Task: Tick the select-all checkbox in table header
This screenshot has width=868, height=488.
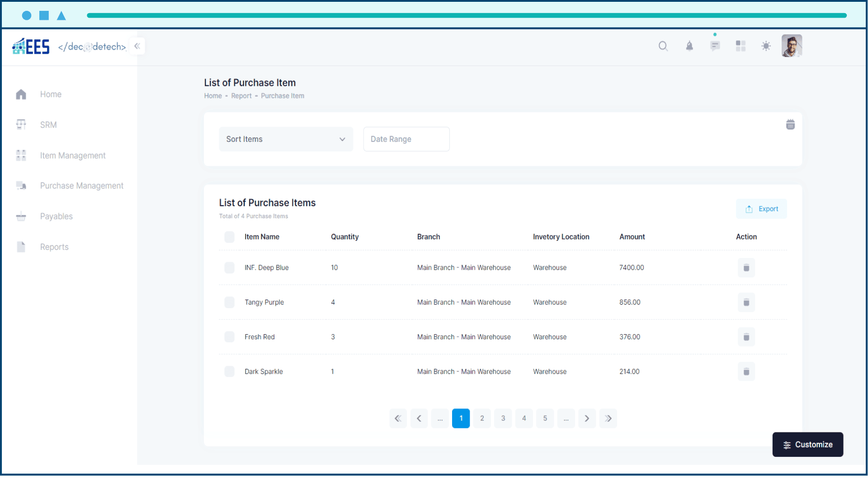Action: (x=230, y=237)
